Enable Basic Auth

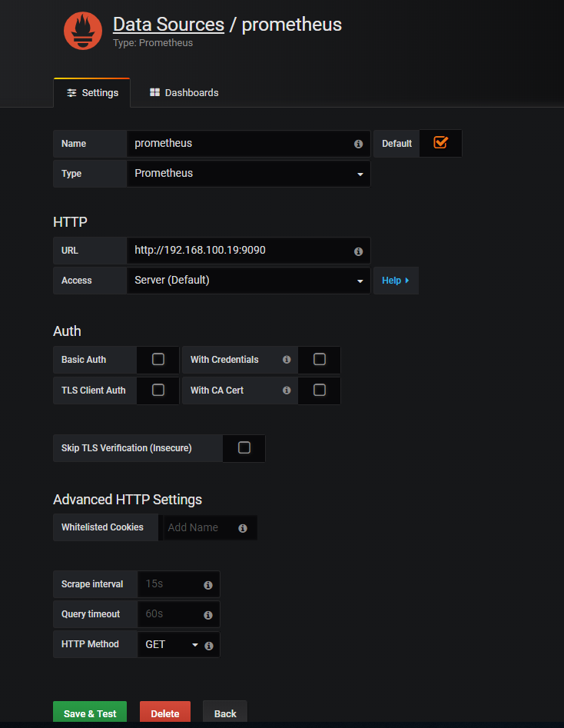point(158,360)
